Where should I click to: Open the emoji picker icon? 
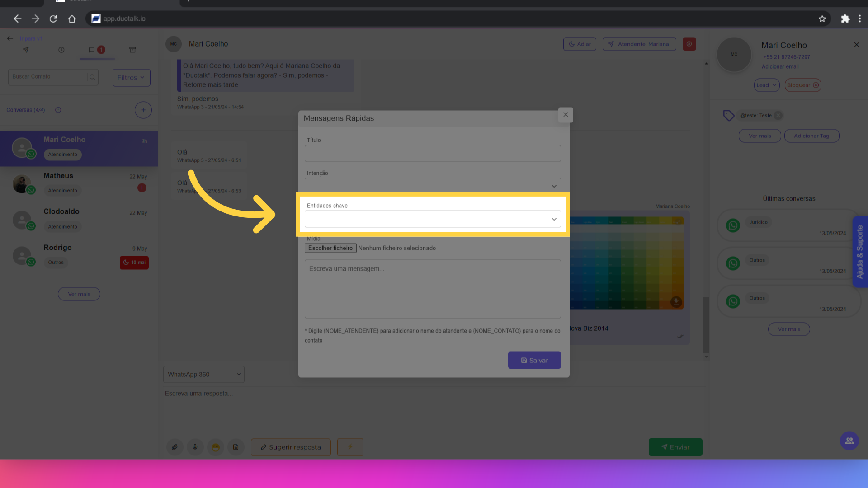coord(216,447)
